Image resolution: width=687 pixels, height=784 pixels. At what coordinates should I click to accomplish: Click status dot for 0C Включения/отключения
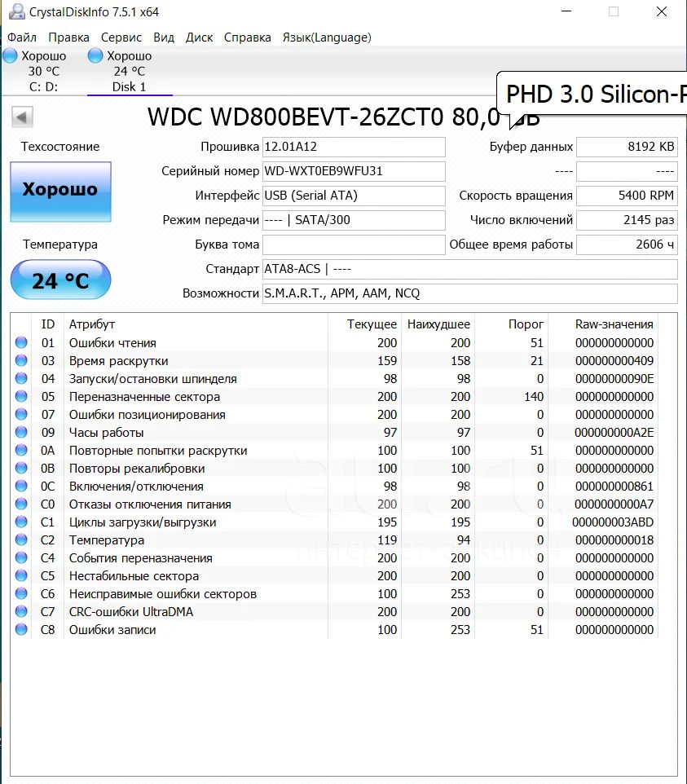point(21,486)
